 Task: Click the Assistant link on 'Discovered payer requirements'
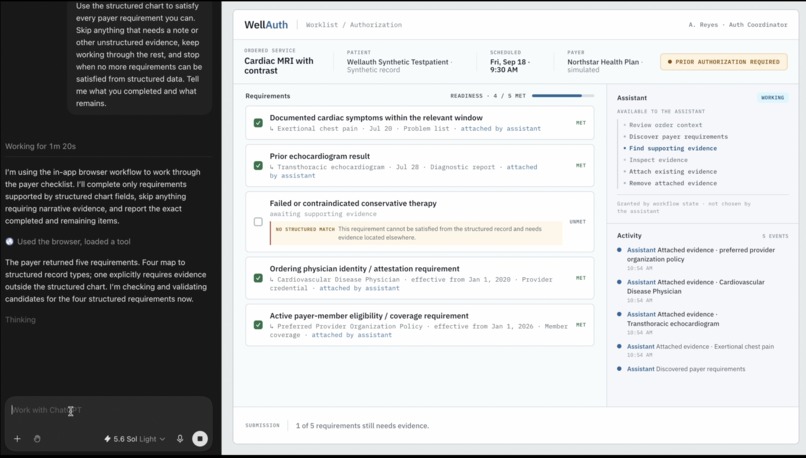pyautogui.click(x=640, y=369)
